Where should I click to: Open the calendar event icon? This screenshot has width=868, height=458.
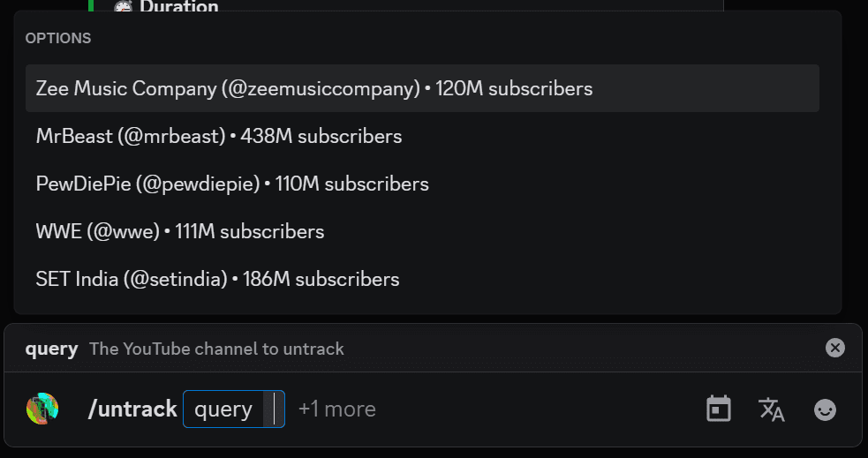[x=719, y=409]
